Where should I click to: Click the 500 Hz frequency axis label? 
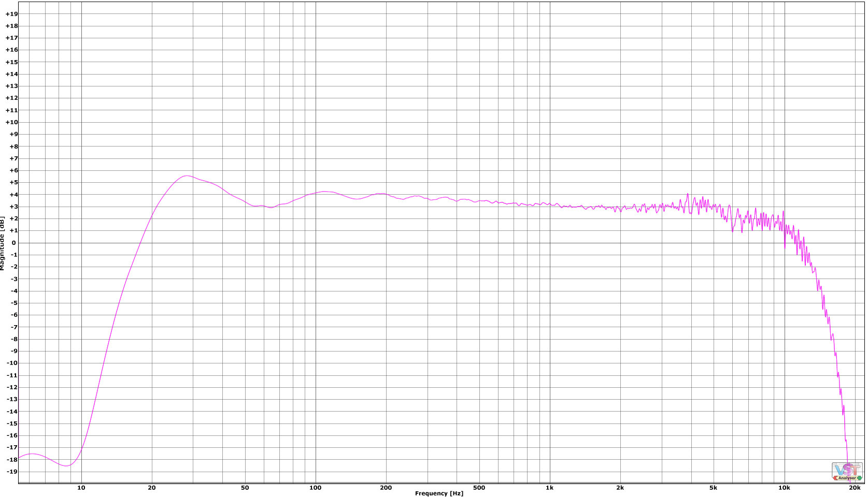[x=479, y=488]
